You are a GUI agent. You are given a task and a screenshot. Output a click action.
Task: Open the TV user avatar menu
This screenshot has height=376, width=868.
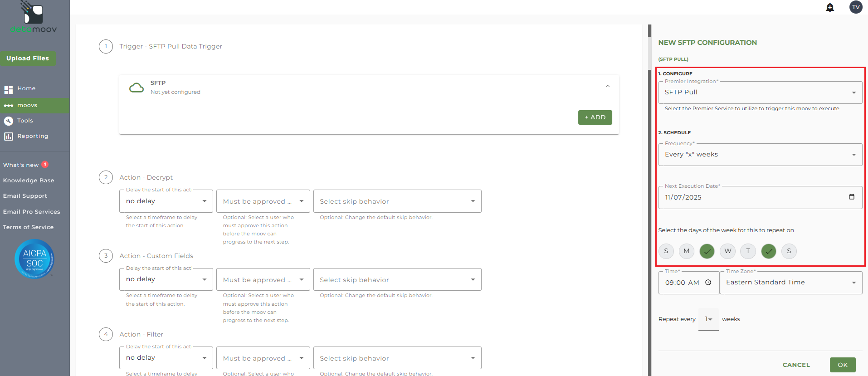pos(856,7)
